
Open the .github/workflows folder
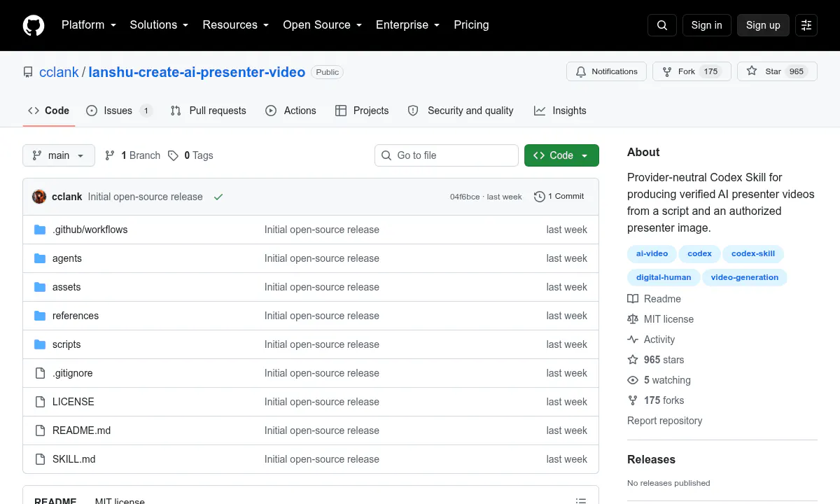tap(90, 230)
